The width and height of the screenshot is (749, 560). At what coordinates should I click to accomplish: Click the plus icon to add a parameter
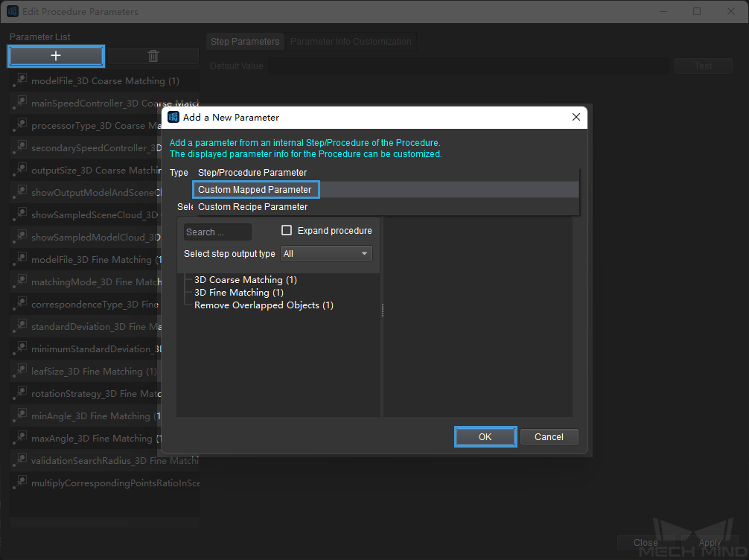(56, 56)
